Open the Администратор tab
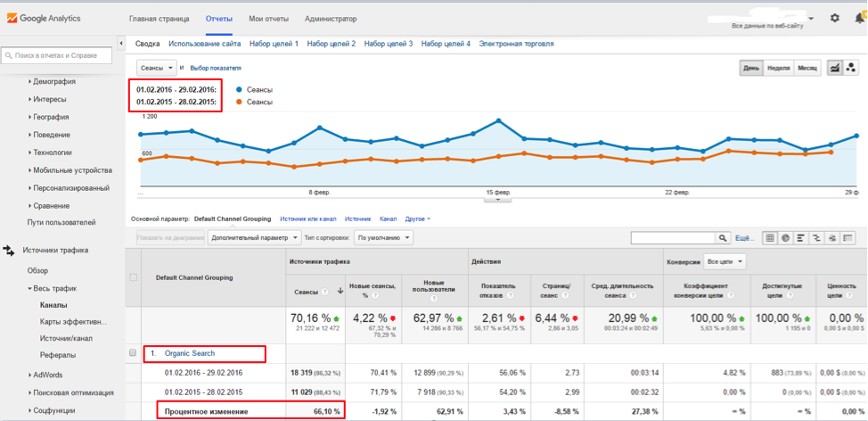 click(x=331, y=19)
